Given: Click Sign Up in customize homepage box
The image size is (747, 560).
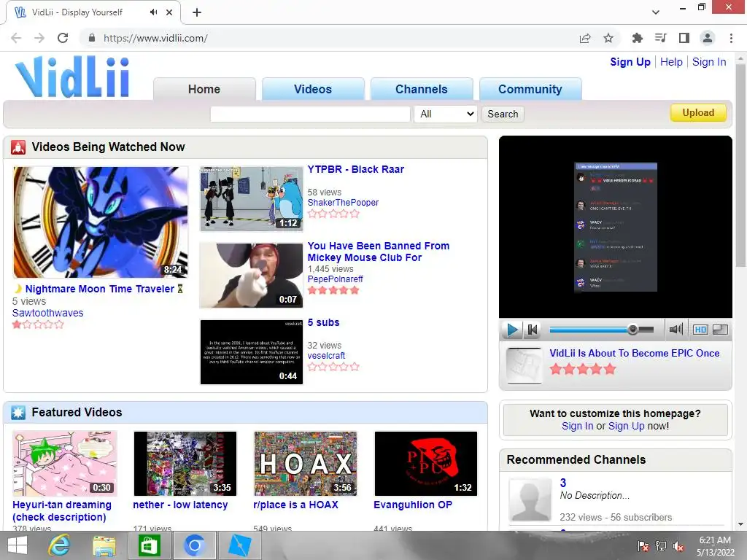Looking at the screenshot, I should (626, 426).
